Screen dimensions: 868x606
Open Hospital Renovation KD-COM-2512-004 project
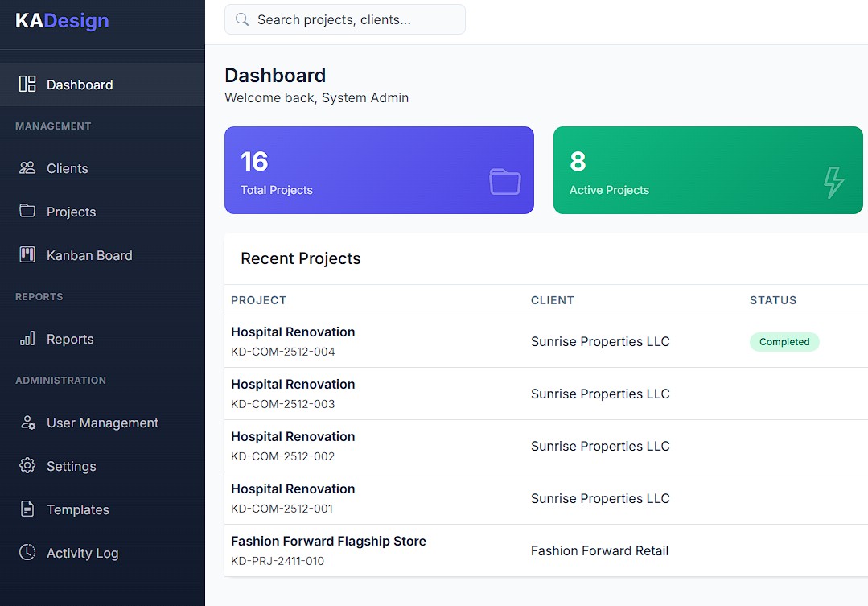[293, 332]
